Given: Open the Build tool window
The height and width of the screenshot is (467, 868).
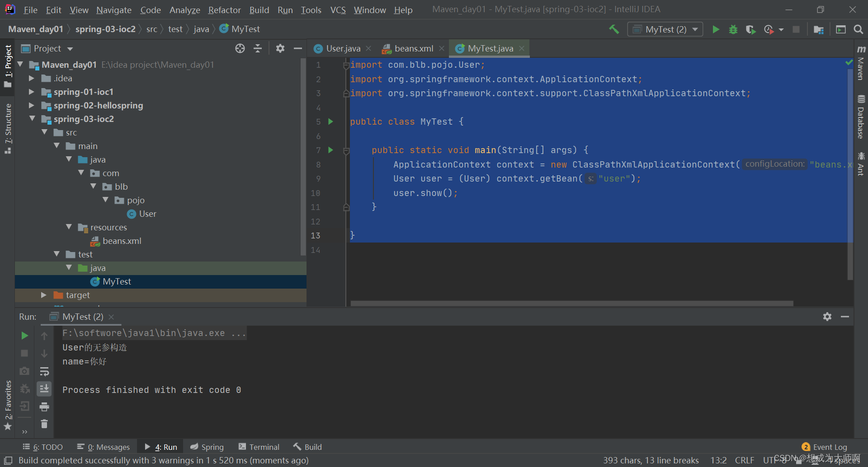Looking at the screenshot, I should pyautogui.click(x=307, y=447).
